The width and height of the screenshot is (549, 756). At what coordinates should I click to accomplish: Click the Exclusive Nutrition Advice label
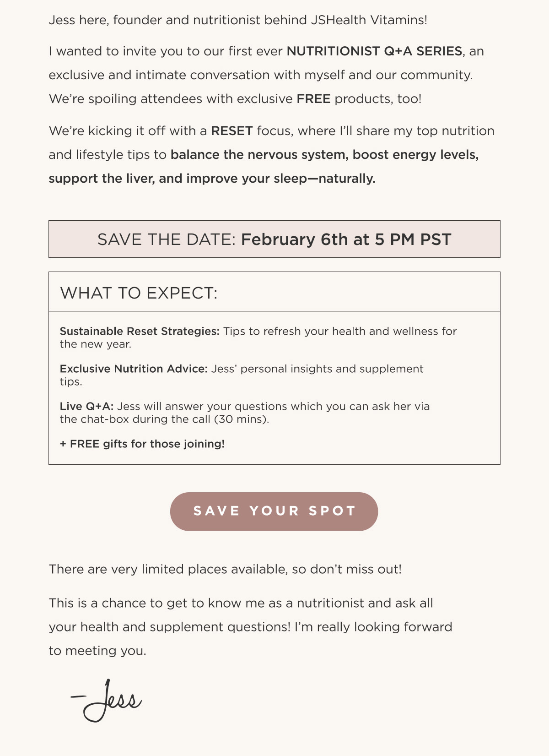pos(134,369)
